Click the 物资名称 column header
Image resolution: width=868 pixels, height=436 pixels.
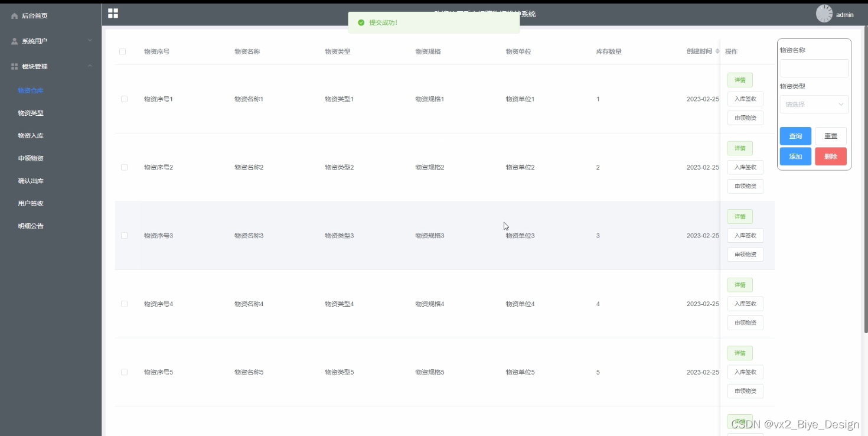(247, 51)
